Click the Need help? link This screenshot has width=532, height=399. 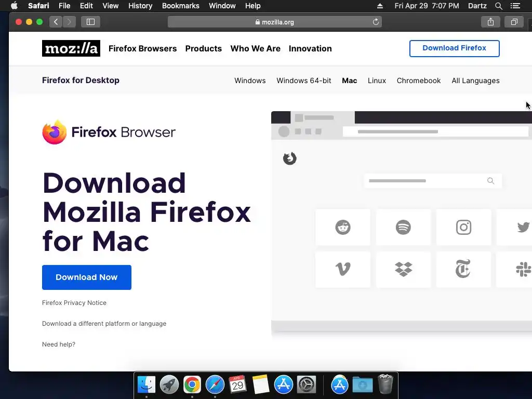[x=59, y=344]
